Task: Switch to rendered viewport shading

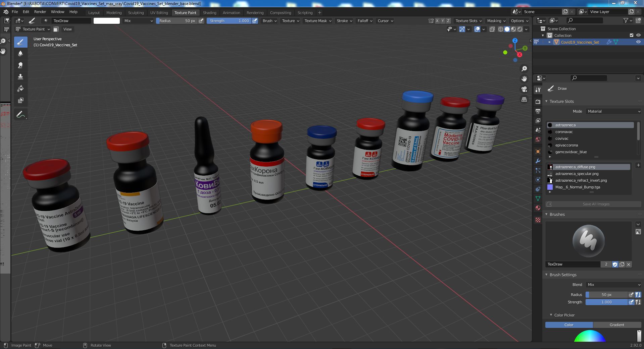Action: point(520,29)
